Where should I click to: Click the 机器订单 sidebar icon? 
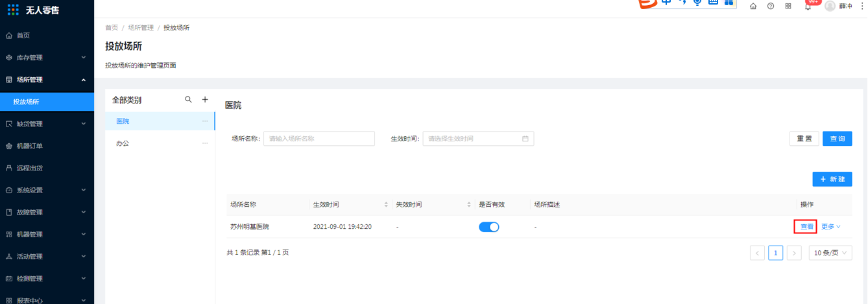tap(9, 146)
